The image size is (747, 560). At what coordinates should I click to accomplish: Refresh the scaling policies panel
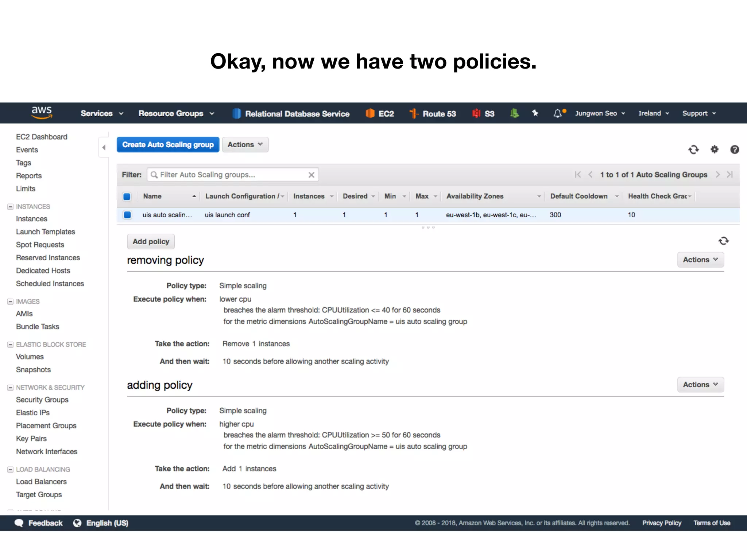tap(724, 241)
